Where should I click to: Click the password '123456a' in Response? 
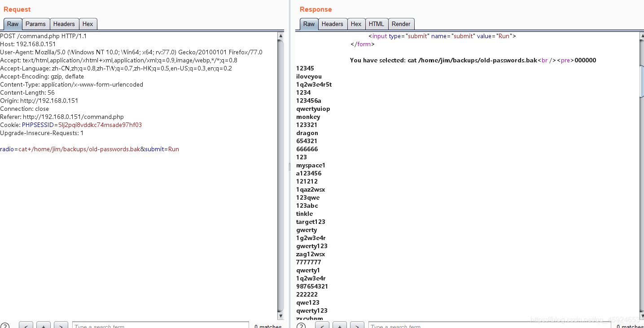308,101
